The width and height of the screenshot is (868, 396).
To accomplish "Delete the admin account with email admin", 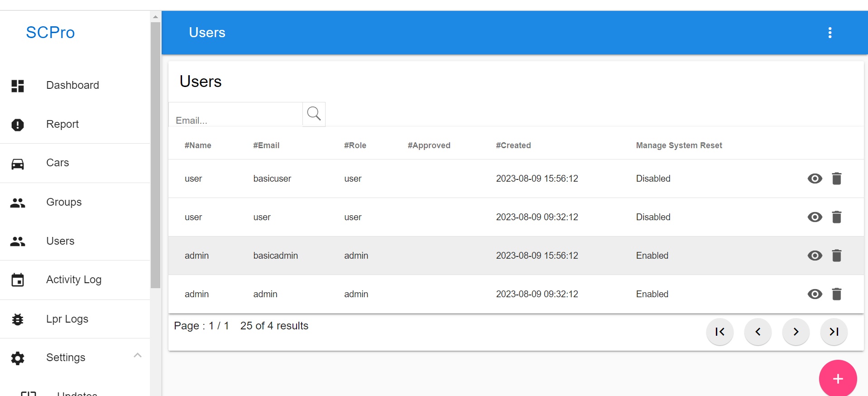I will (837, 294).
